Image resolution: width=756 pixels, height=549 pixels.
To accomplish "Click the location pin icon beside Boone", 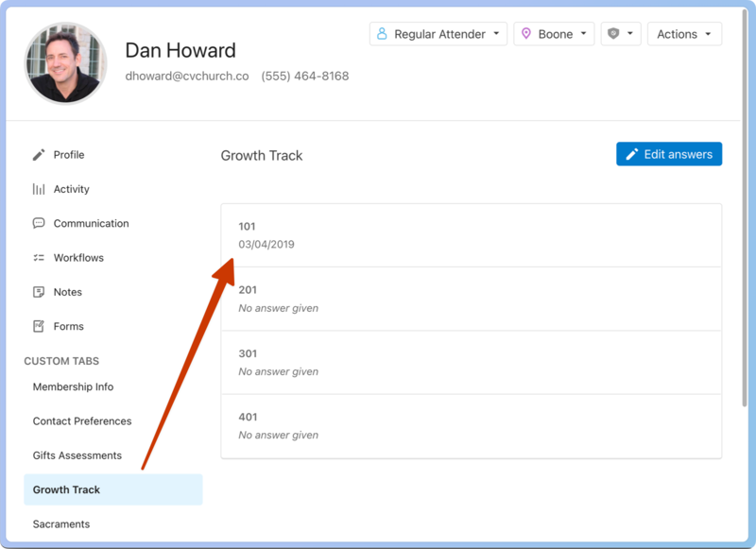I will click(x=526, y=34).
